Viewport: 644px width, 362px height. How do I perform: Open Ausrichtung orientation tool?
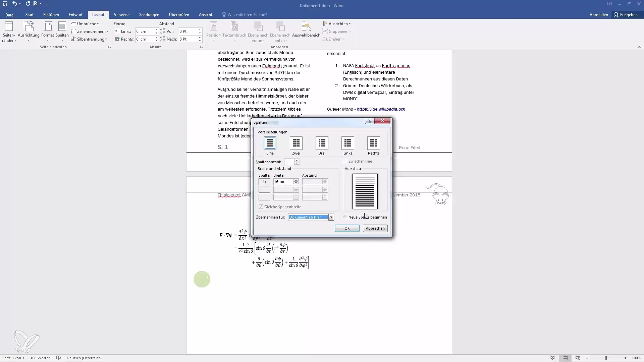29,32
